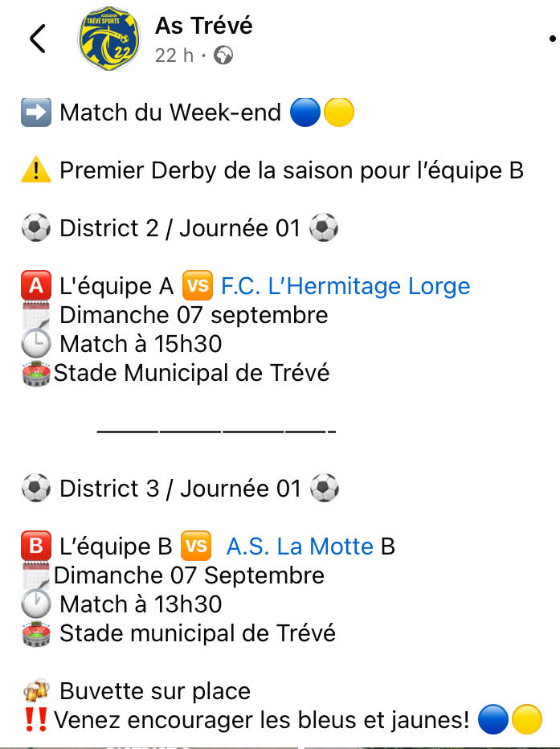Click the Premier Derby de la saison text
The height and width of the screenshot is (749, 560).
coord(291,170)
